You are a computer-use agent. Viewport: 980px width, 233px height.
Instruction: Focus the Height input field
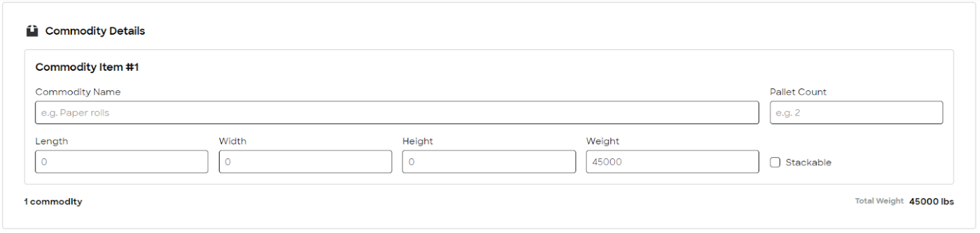click(489, 162)
